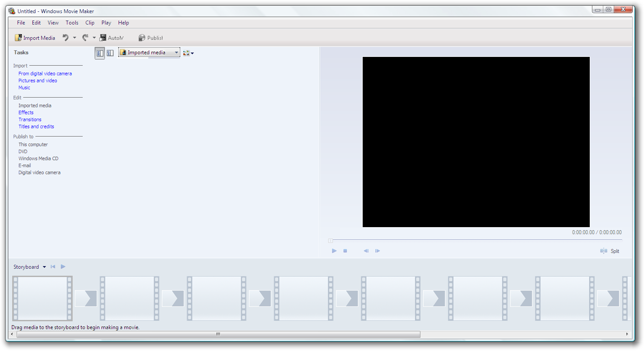Click the first storyboard transition cell
644x351 pixels.
pyautogui.click(x=86, y=298)
